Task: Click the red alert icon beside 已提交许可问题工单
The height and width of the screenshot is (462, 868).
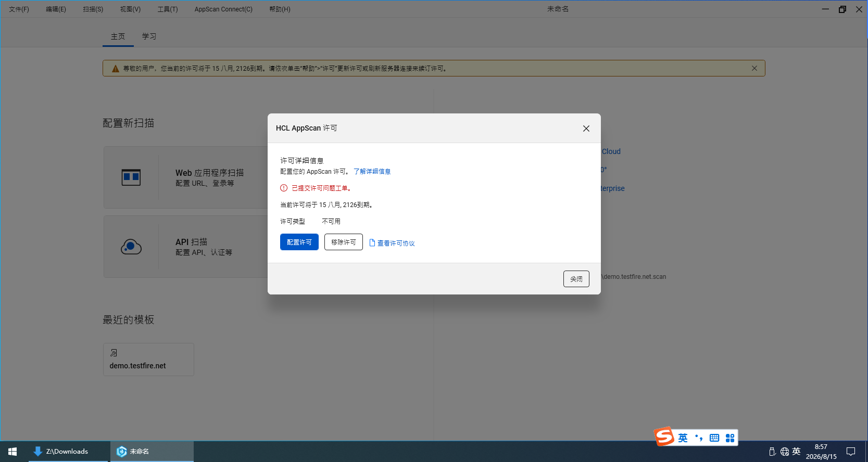Action: click(284, 188)
